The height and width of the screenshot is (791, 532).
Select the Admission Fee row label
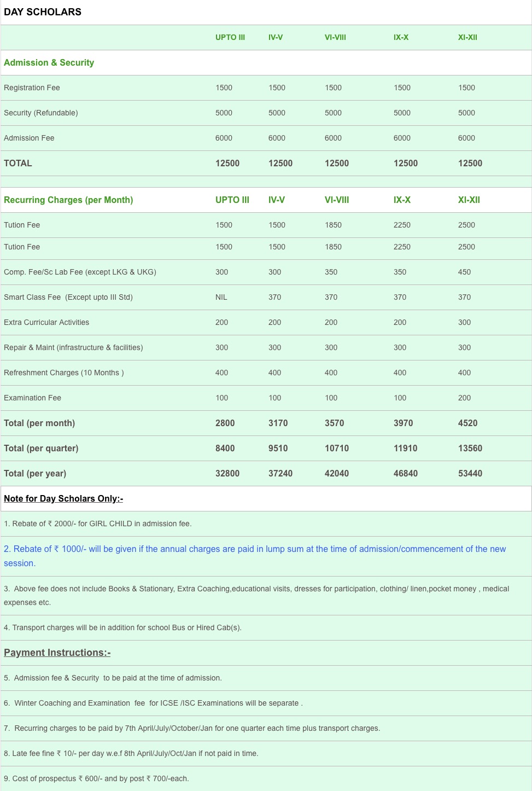click(29, 138)
